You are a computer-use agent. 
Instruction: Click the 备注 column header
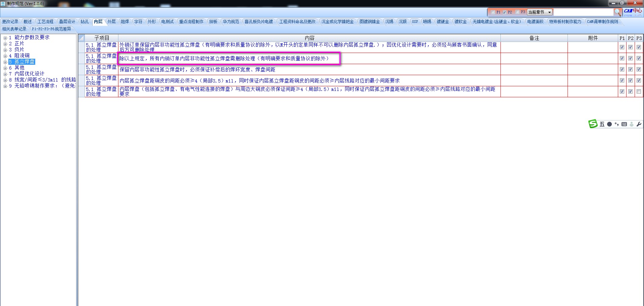[534, 38]
